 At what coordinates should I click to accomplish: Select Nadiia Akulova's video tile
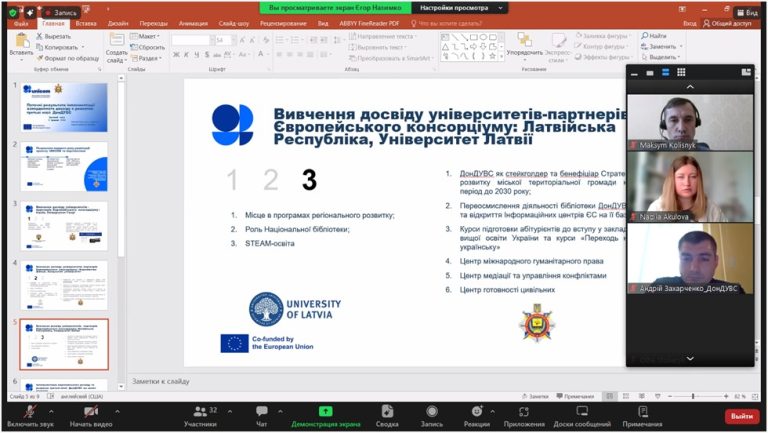click(x=690, y=187)
